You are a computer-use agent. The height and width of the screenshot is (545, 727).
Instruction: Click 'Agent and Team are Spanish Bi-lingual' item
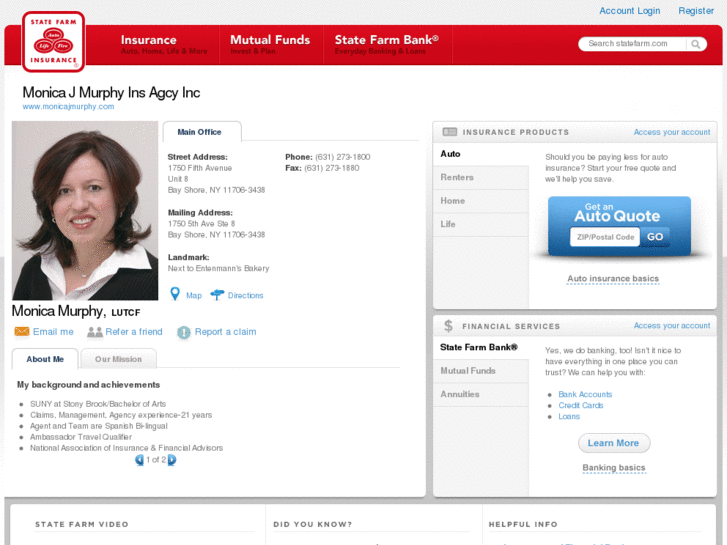(x=99, y=426)
